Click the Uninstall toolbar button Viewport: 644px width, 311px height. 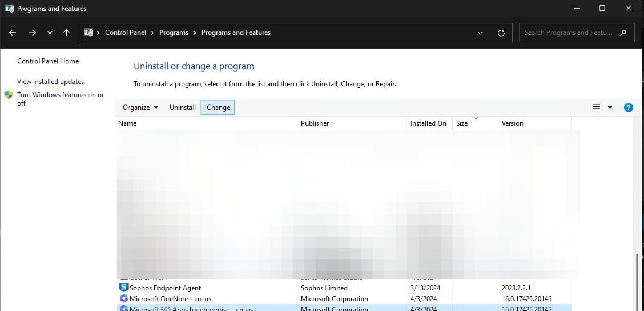pos(182,108)
